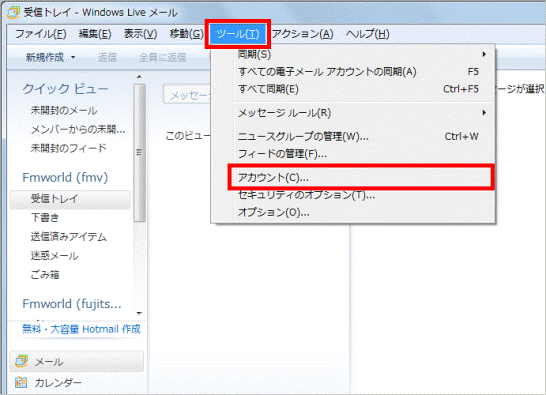Switch to the メール view
The width and height of the screenshot is (546, 395).
tap(77, 362)
